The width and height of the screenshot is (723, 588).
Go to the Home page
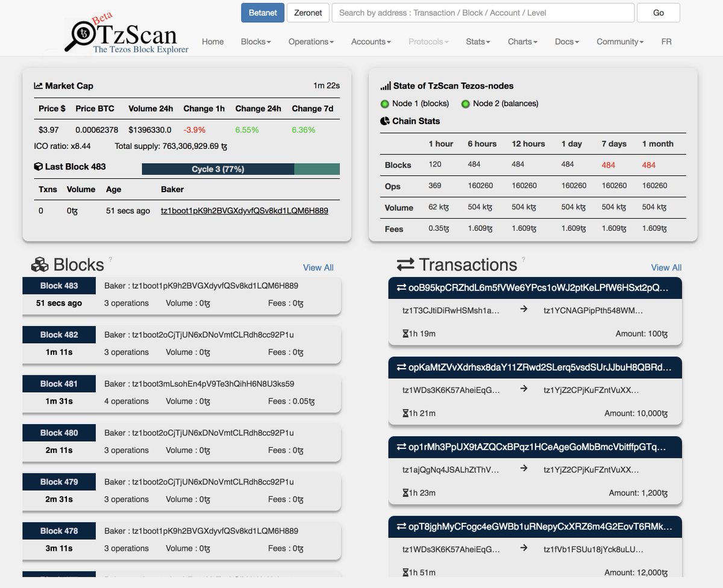pos(213,42)
